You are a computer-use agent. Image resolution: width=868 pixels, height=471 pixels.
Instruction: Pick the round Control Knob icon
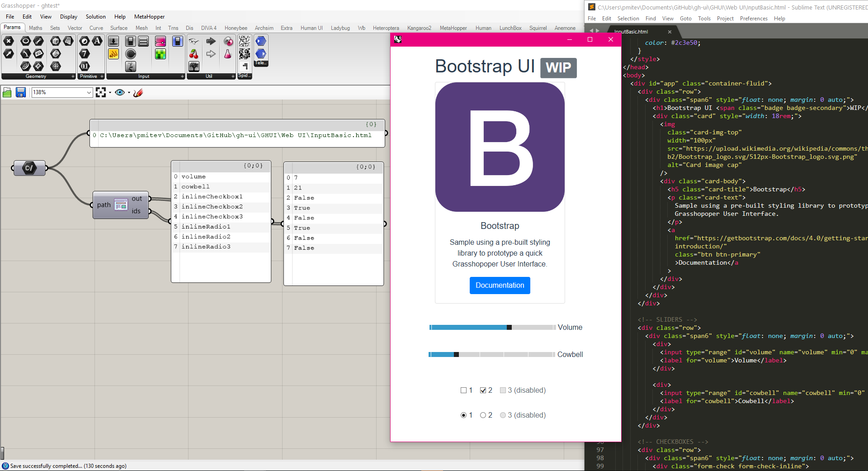click(131, 54)
